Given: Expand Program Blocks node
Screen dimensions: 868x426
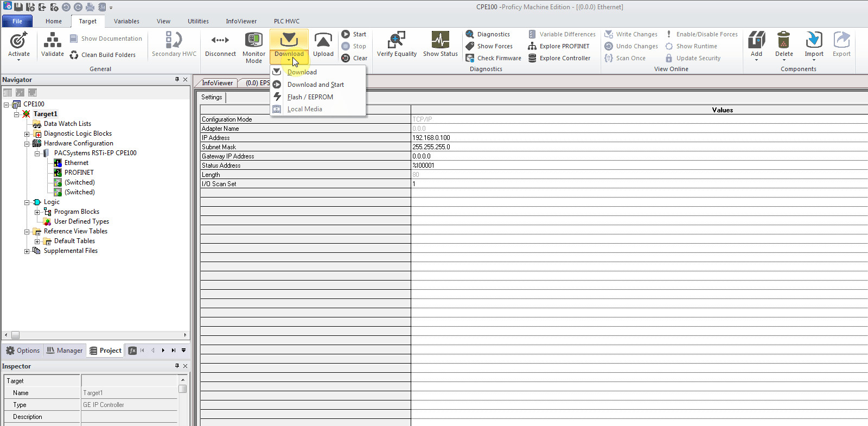Looking at the screenshot, I should [x=37, y=212].
